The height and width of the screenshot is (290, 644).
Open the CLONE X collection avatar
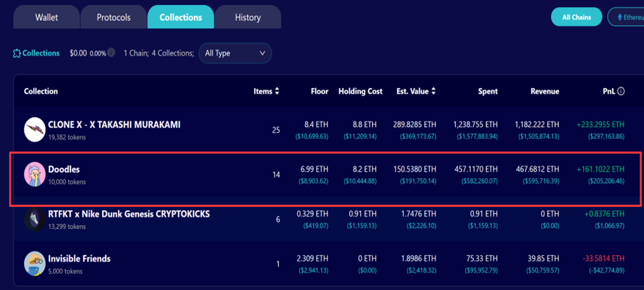[x=35, y=130]
